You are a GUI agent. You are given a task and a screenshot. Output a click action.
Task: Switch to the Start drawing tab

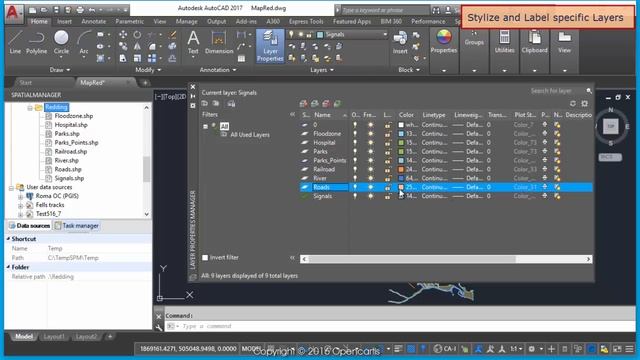(25, 82)
